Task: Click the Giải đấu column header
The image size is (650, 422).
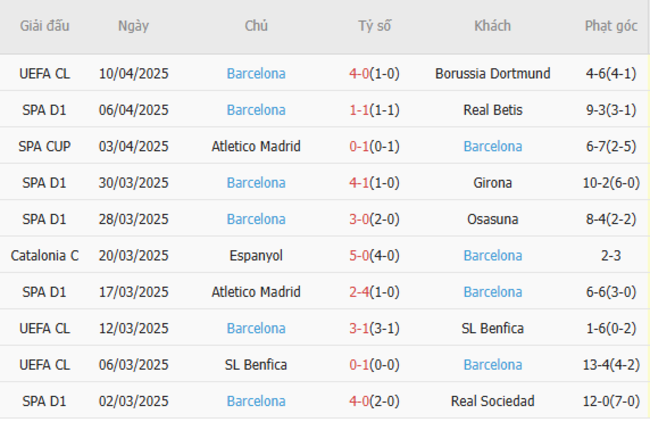Action: click(45, 26)
